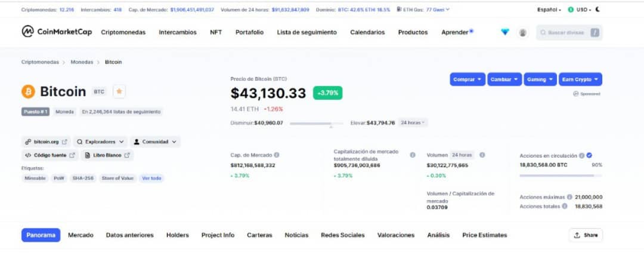Select the Mineable tag

tap(35, 179)
